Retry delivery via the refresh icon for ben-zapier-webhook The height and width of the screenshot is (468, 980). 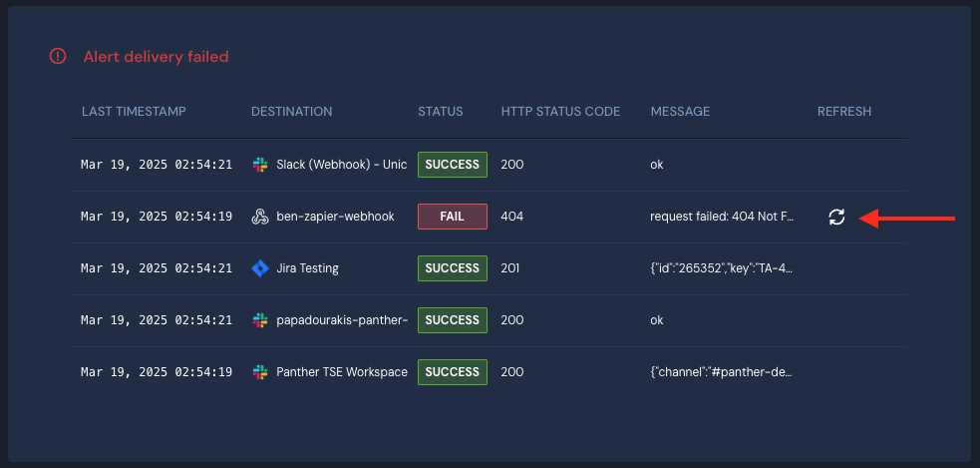[836, 218]
